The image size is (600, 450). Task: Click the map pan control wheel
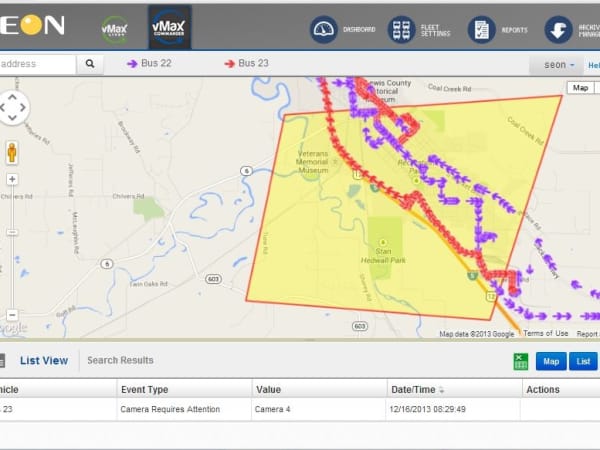point(13,108)
